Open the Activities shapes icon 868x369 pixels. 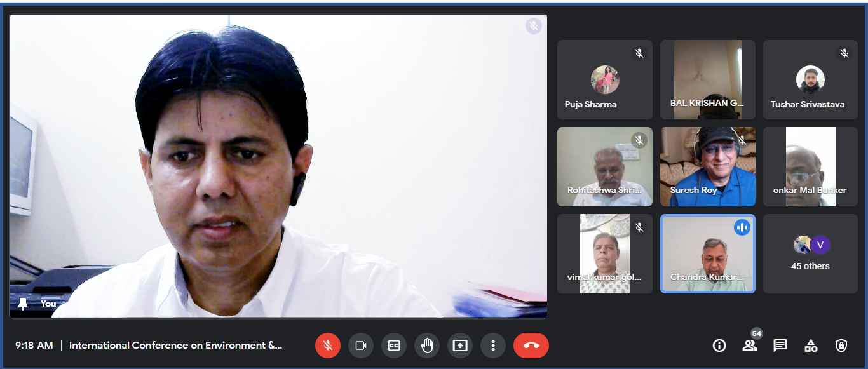[x=811, y=346]
